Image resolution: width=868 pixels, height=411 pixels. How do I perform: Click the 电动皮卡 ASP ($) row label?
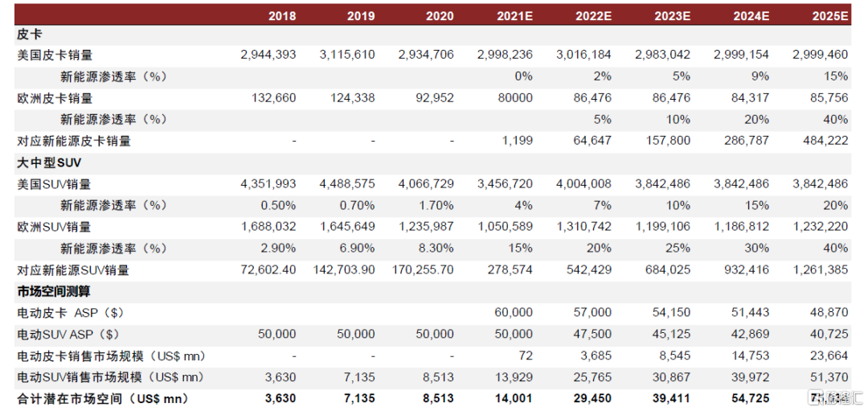click(x=71, y=312)
